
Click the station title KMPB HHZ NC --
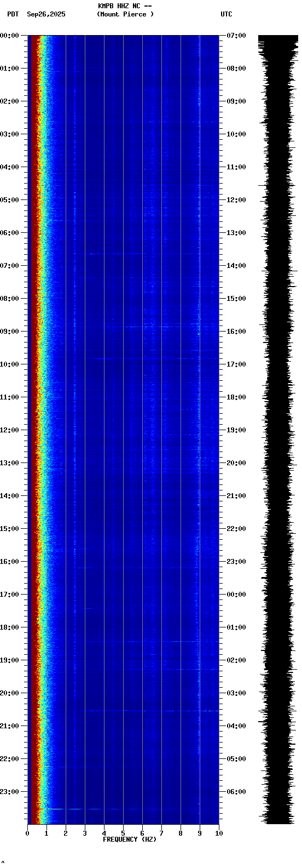pyautogui.click(x=125, y=6)
